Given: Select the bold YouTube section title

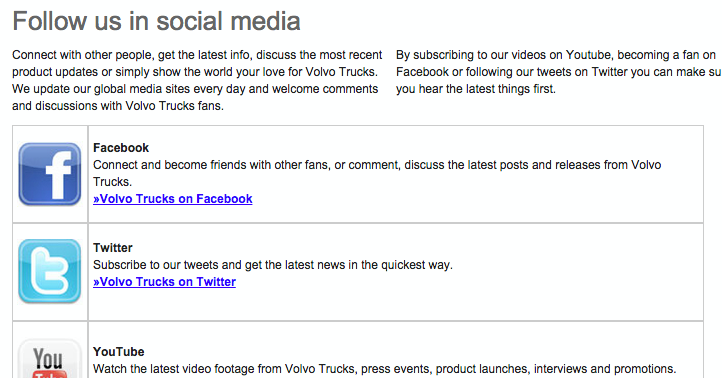Looking at the screenshot, I should (119, 352).
